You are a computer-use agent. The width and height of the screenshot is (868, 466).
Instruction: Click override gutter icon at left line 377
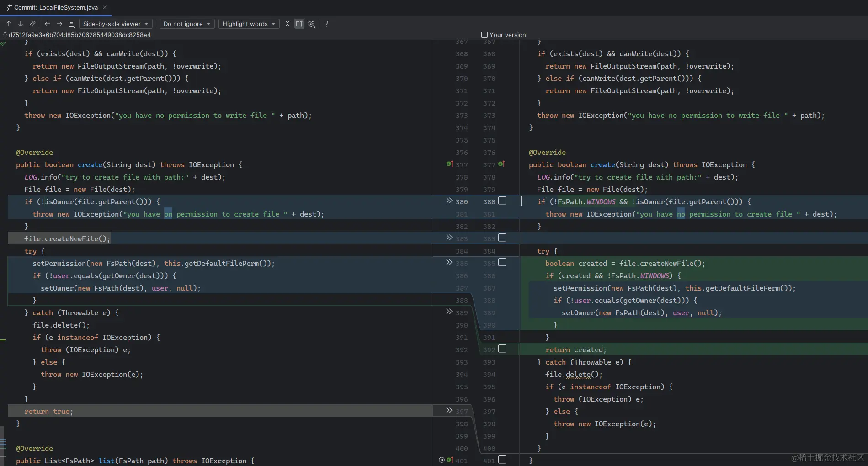coord(450,164)
